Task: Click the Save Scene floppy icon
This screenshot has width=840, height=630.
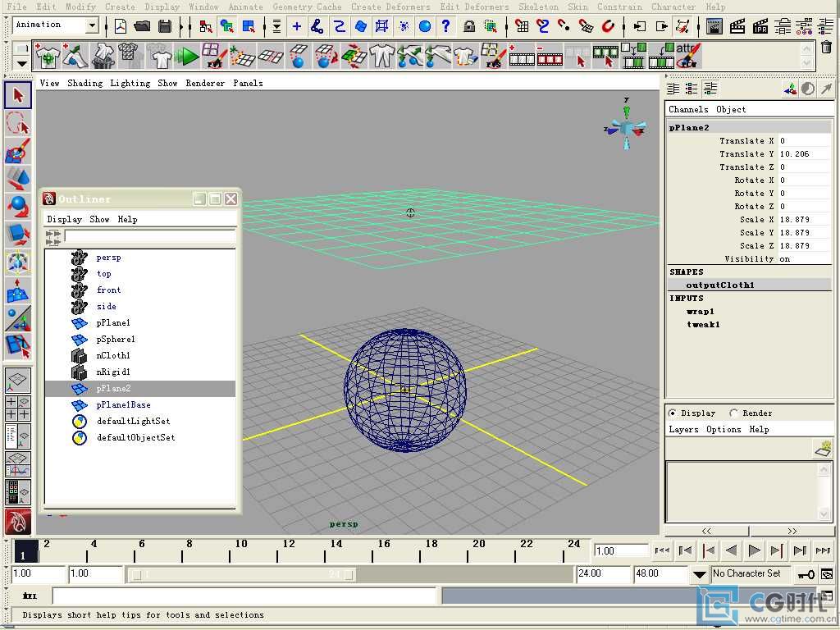Action: click(x=166, y=25)
